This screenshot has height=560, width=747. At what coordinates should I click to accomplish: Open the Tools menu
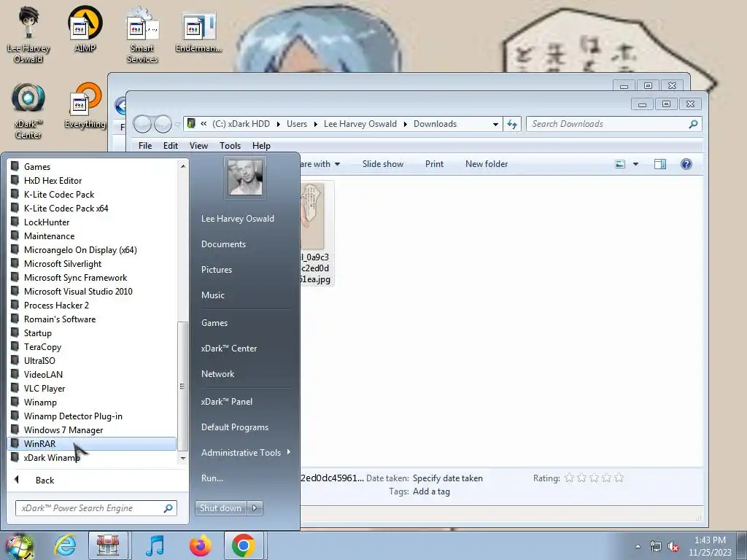tap(230, 146)
